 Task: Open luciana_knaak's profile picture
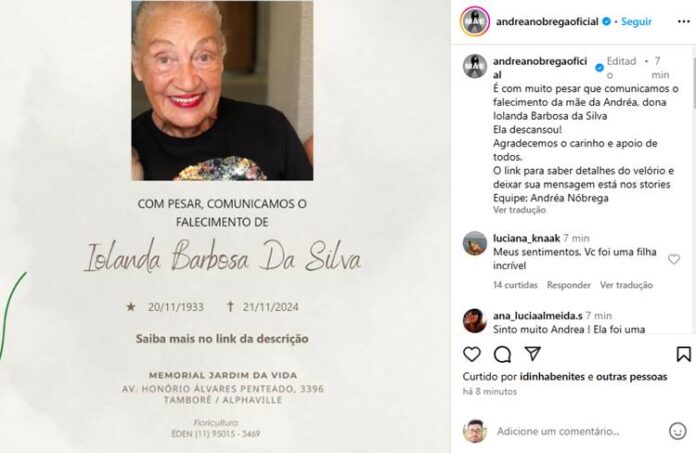(475, 244)
